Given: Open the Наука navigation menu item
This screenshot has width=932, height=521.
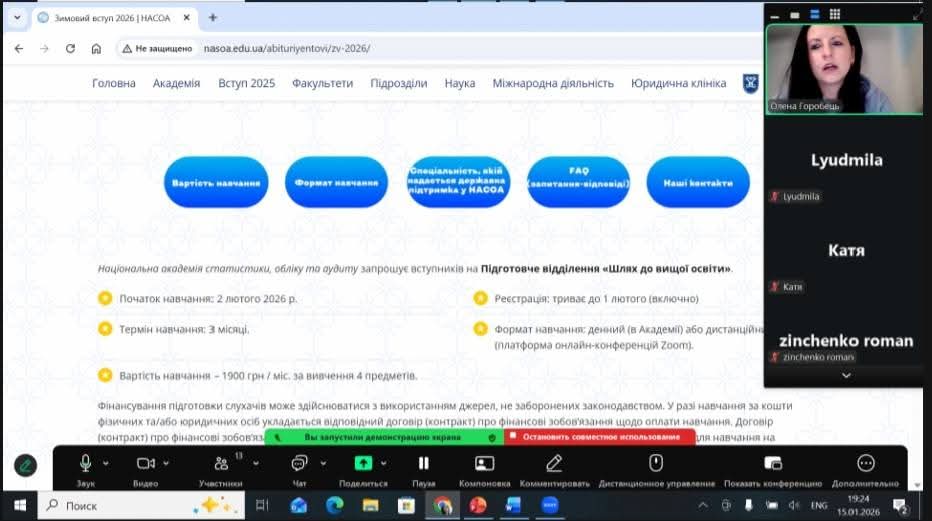Looking at the screenshot, I should [460, 83].
